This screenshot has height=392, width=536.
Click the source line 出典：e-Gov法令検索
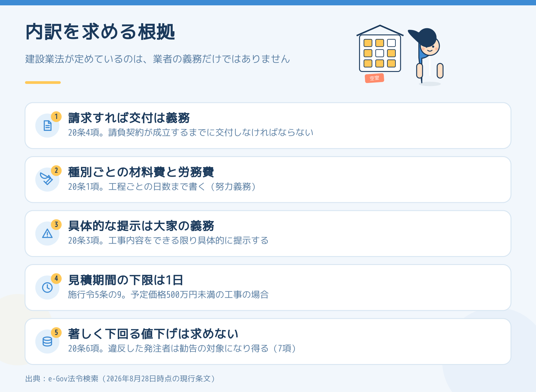120,379
